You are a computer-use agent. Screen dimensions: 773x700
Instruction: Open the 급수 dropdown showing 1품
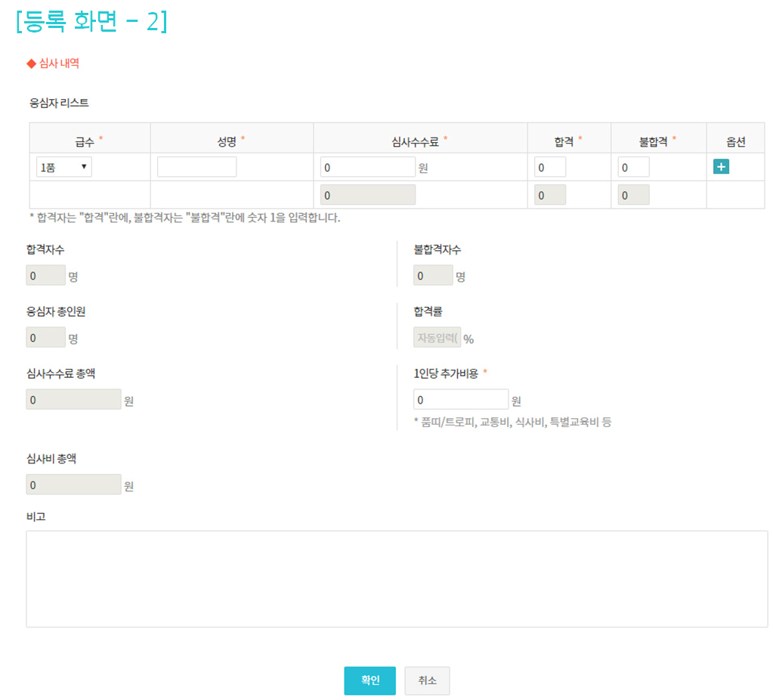pos(63,167)
